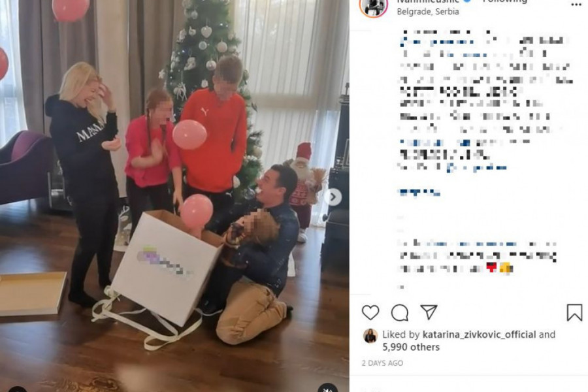Open the three-dot more options menu
Screen dimensions: 588x392
pyautogui.click(x=576, y=4)
